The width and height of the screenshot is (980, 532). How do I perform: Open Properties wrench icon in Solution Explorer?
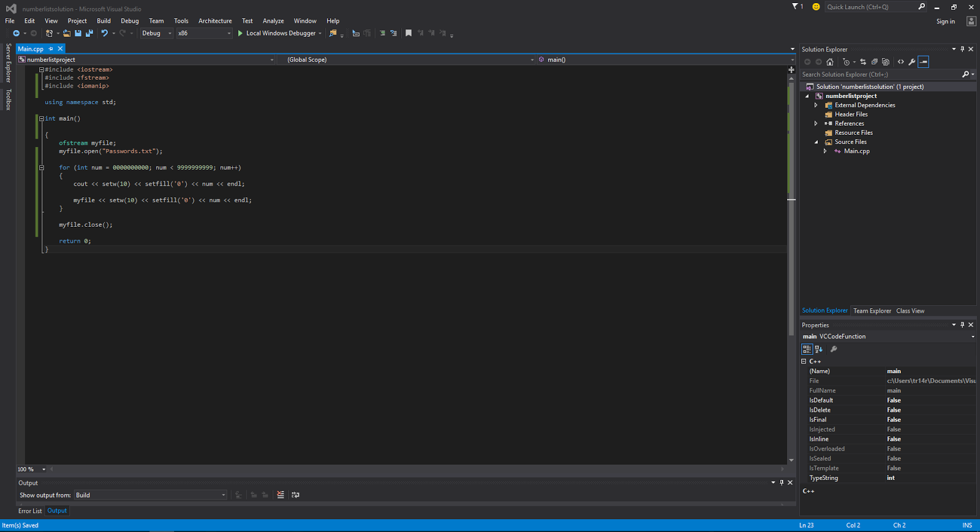pyautogui.click(x=912, y=62)
